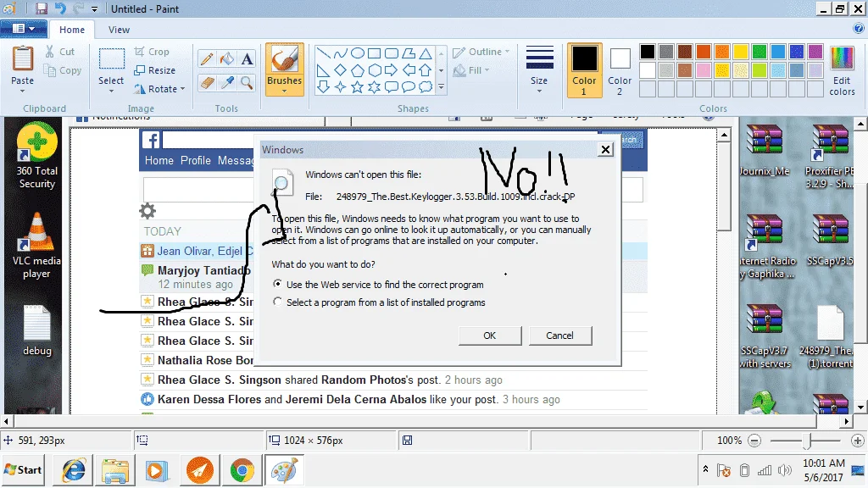The image size is (868, 488).
Task: Click the Undo arrow in title bar
Action: coord(60,8)
